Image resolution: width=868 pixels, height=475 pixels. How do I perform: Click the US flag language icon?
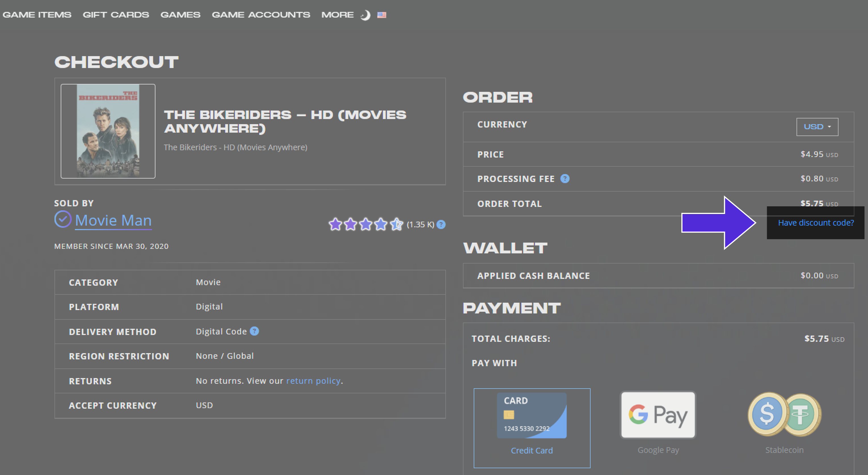tap(382, 15)
